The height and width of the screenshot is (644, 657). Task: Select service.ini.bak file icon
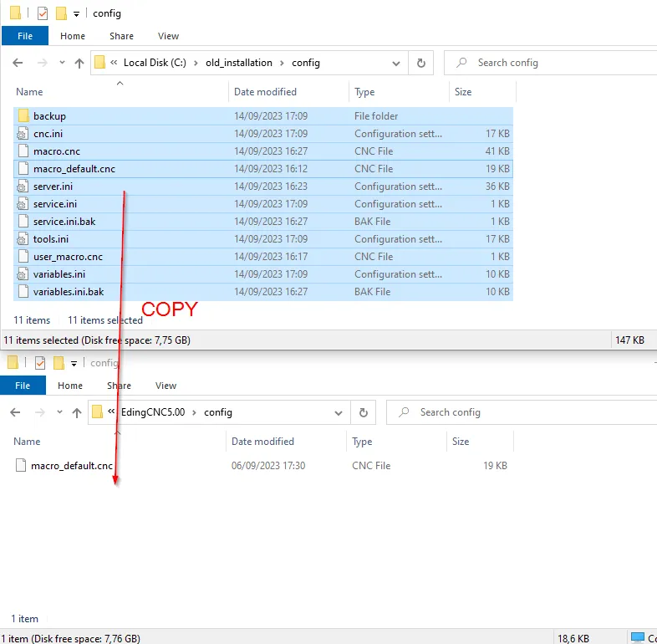23,222
